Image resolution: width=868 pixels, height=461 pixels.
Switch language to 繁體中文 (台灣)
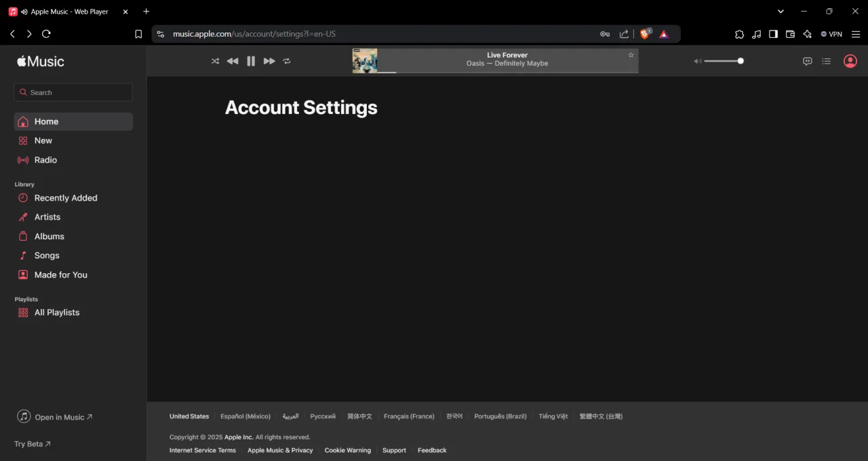tap(601, 416)
